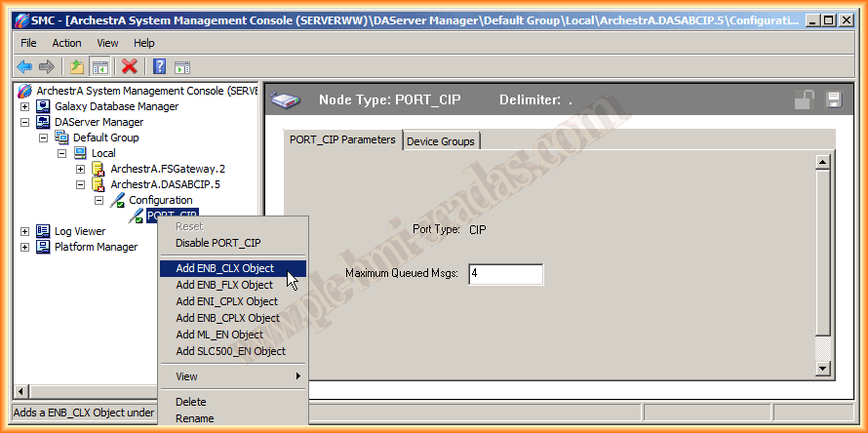Expand the ArchestrA.FSGateway.2 node
The image size is (868, 433).
pyautogui.click(x=81, y=169)
